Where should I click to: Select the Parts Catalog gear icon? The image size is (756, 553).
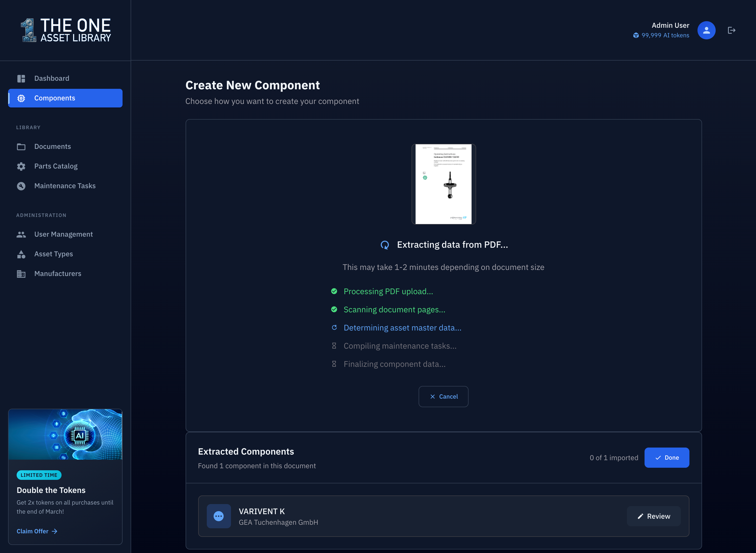pyautogui.click(x=21, y=166)
